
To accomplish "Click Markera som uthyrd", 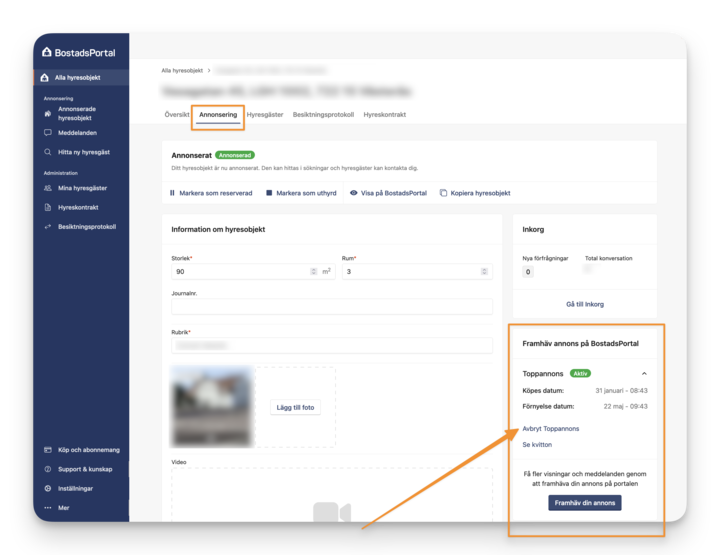I will click(306, 193).
